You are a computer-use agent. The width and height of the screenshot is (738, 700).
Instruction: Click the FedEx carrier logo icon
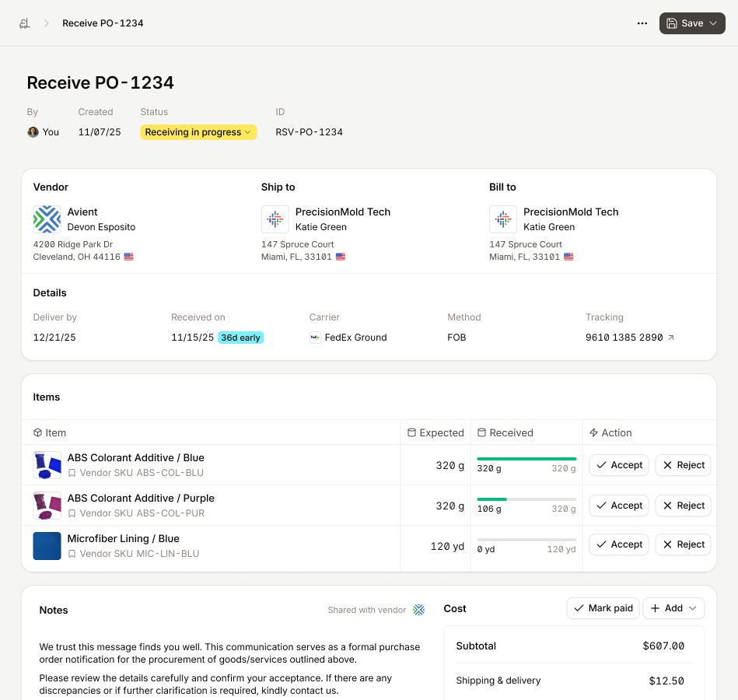[315, 338]
